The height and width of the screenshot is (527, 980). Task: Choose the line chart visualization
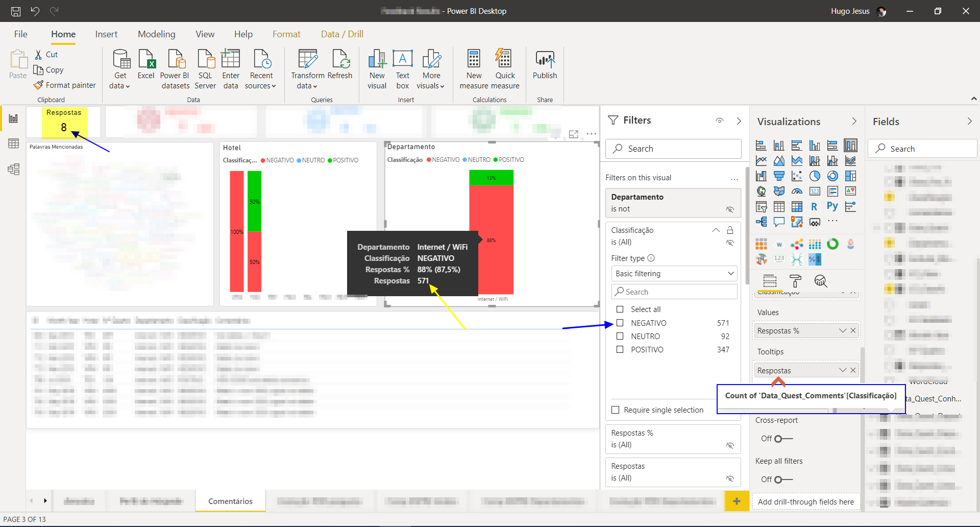pyautogui.click(x=761, y=161)
